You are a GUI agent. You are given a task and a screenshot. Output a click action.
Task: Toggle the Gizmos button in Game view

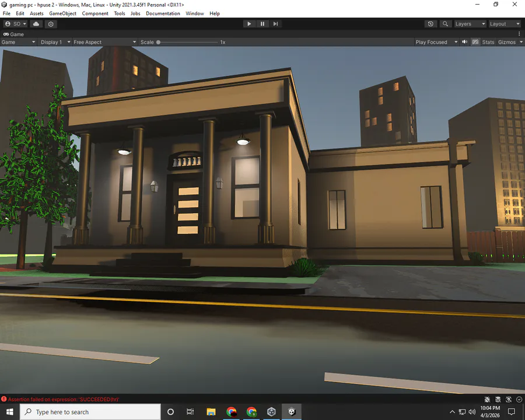coord(506,42)
